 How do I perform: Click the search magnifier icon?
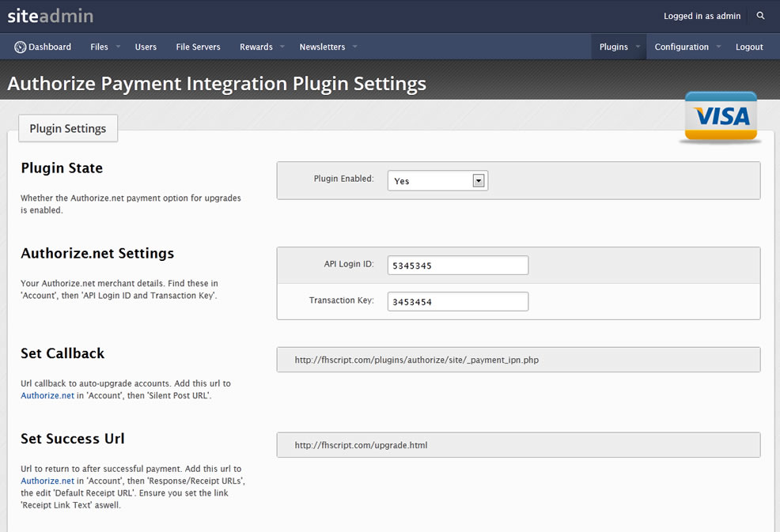[760, 16]
